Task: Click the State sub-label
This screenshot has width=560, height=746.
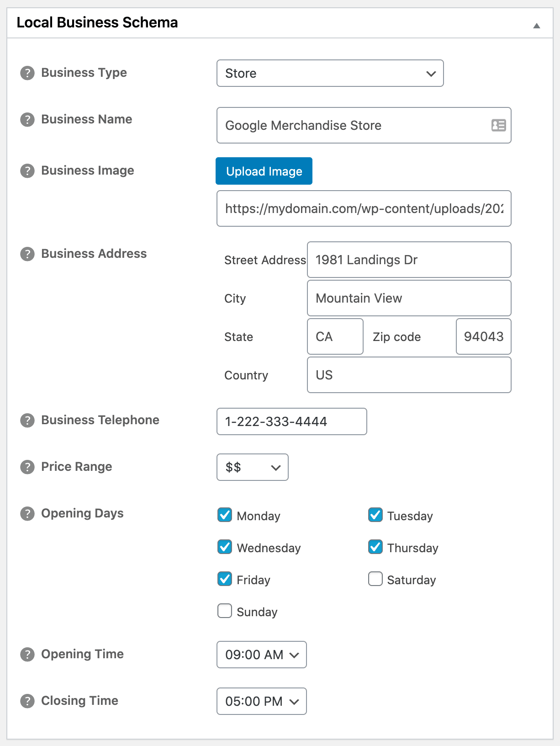Action: coord(238,337)
